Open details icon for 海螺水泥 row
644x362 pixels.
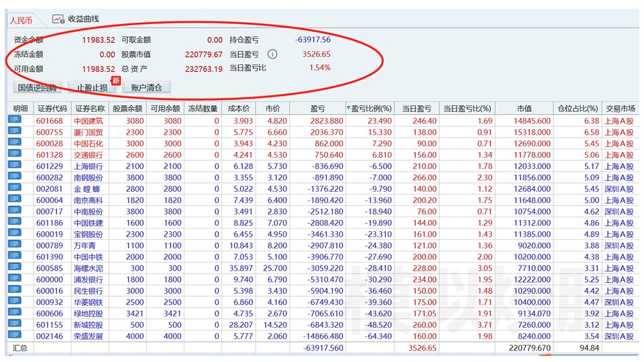pyautogui.click(x=14, y=267)
